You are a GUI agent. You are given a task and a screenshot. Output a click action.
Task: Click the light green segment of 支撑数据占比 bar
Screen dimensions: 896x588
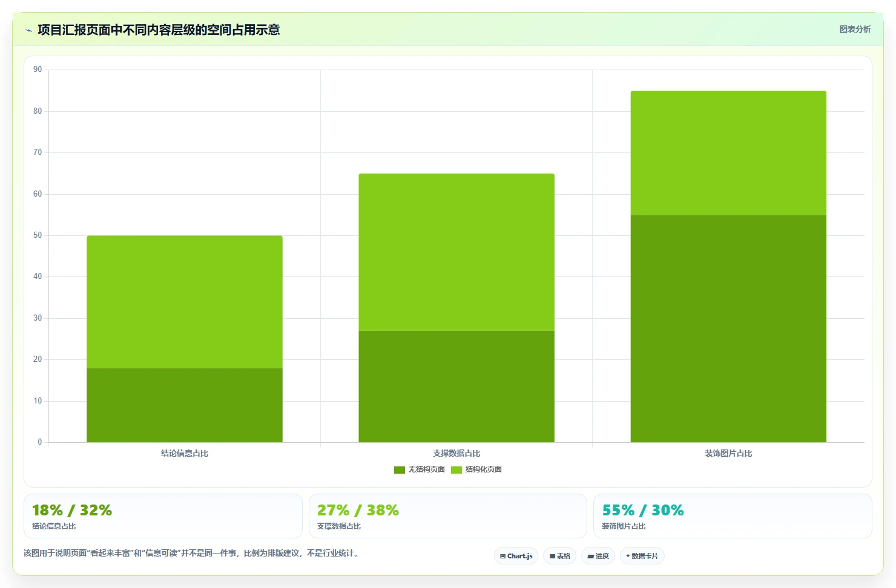(456, 252)
